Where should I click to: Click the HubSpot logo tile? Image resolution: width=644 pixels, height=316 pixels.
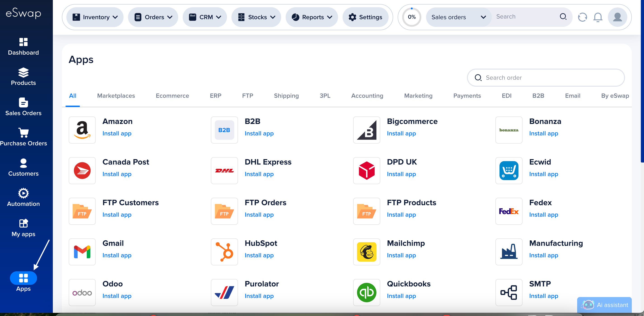(x=224, y=252)
